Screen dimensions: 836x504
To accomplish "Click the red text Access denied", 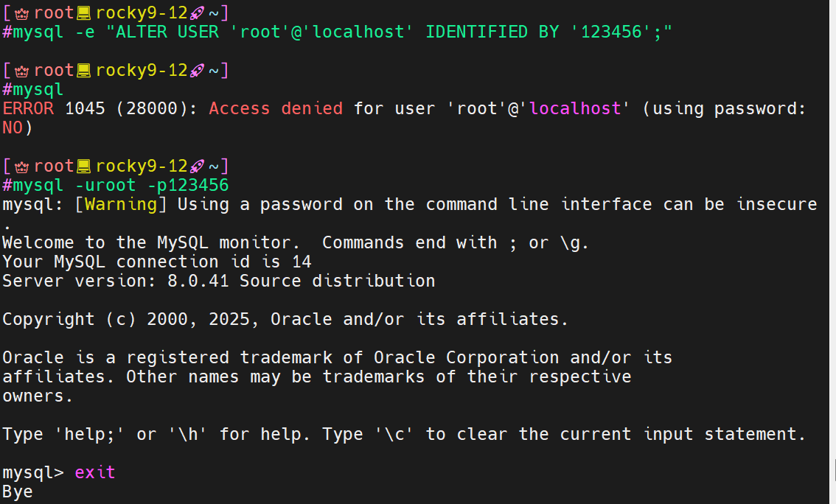I will pyautogui.click(x=276, y=109).
